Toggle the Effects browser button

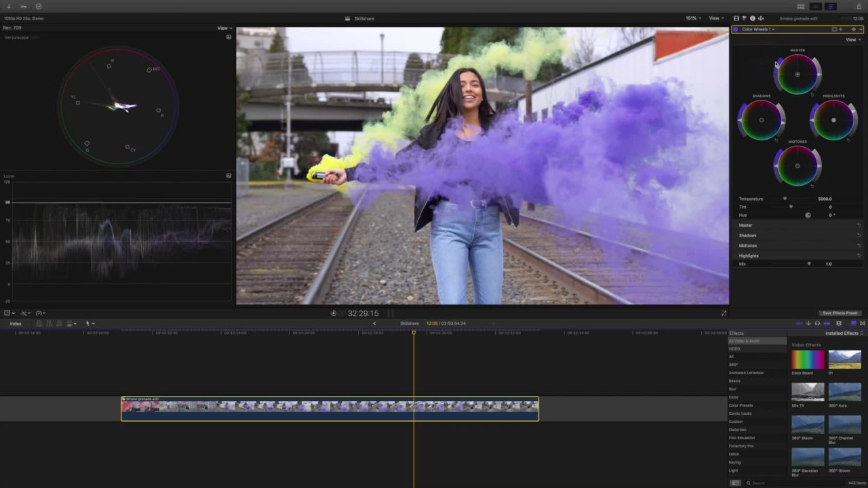[x=853, y=323]
